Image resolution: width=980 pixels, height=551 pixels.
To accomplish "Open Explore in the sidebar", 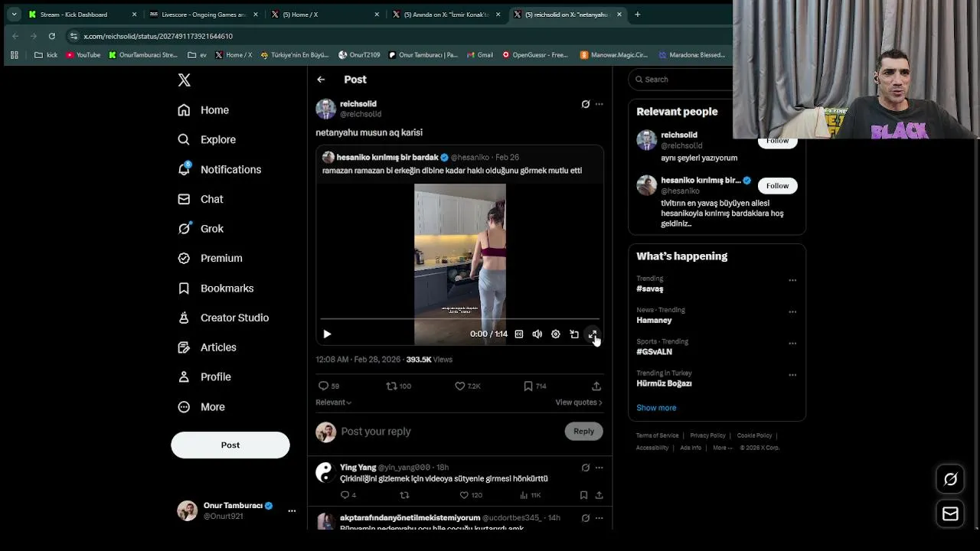I will [207, 140].
